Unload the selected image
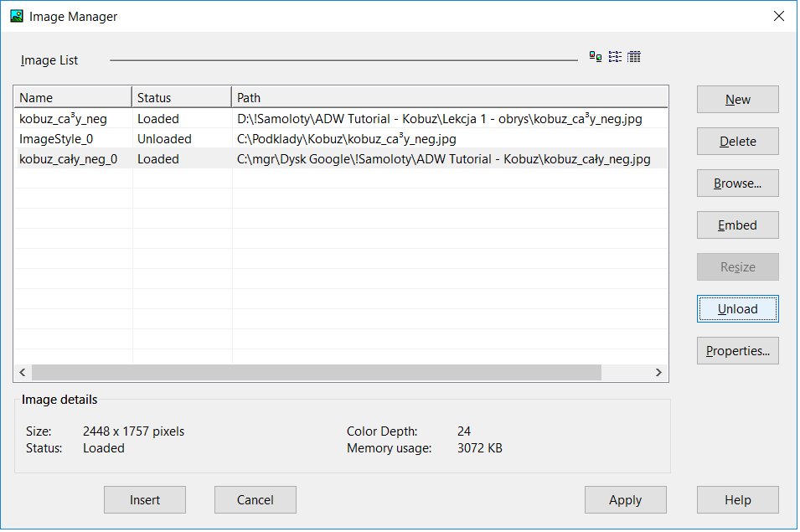 click(737, 309)
